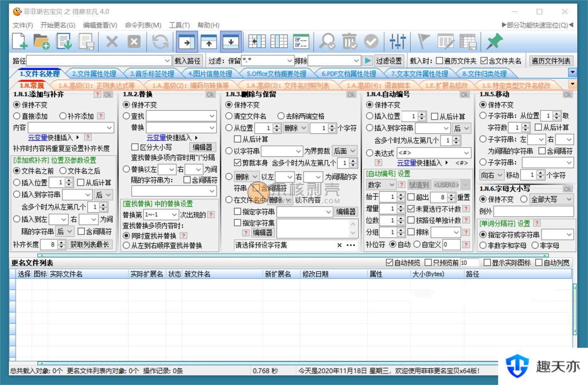Toggle the panel icon with down arrow
The height and width of the screenshot is (385, 588).
click(x=231, y=42)
